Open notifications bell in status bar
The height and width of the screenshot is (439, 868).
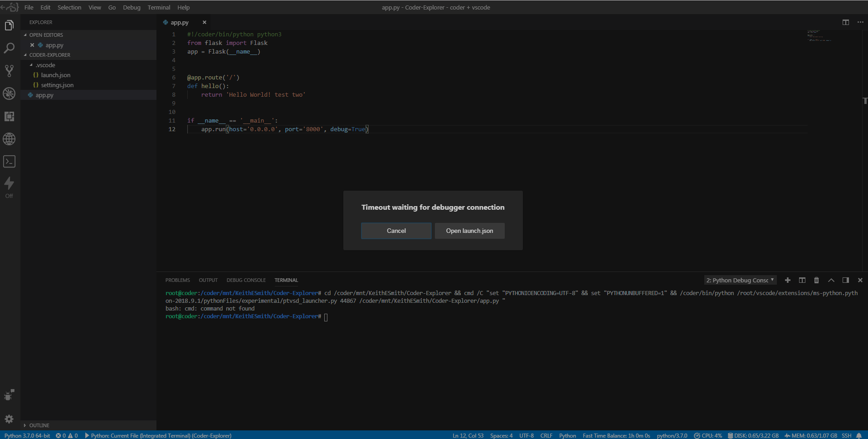coord(859,435)
